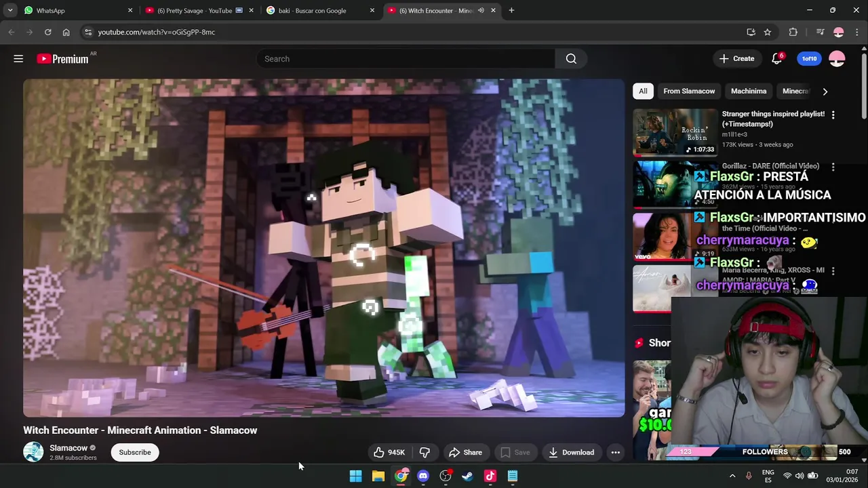868x488 pixels.
Task: Open options for Gorillaz DARE video
Action: point(833,167)
